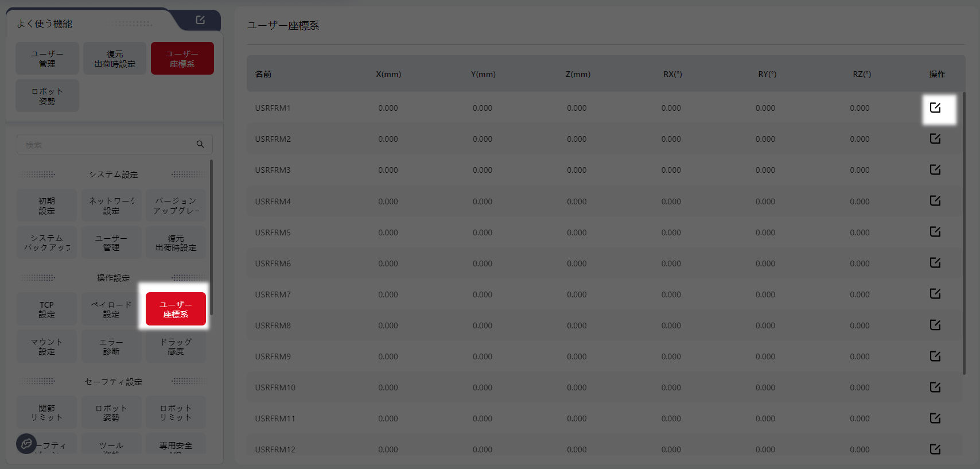The image size is (980, 469).
Task: Open ネットワーク設定 tile
Action: click(111, 206)
